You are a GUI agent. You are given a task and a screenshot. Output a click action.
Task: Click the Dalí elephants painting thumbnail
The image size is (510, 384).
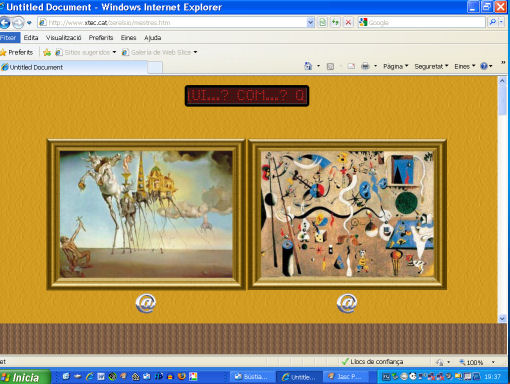point(146,214)
